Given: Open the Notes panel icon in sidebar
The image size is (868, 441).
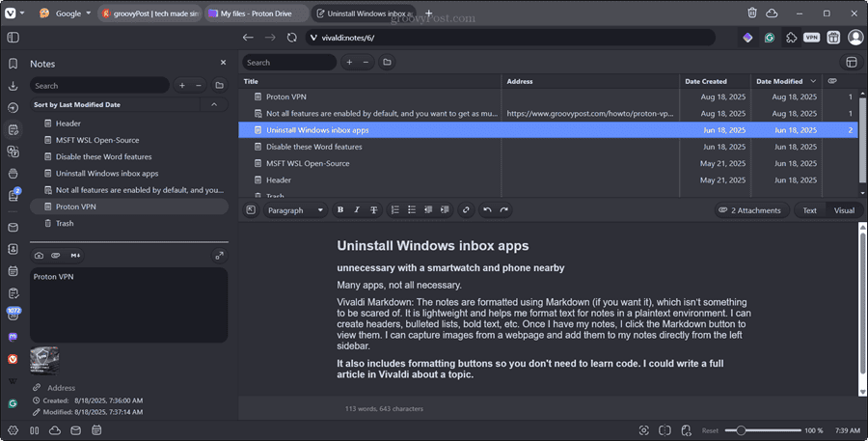Looking at the screenshot, I should 14,129.
